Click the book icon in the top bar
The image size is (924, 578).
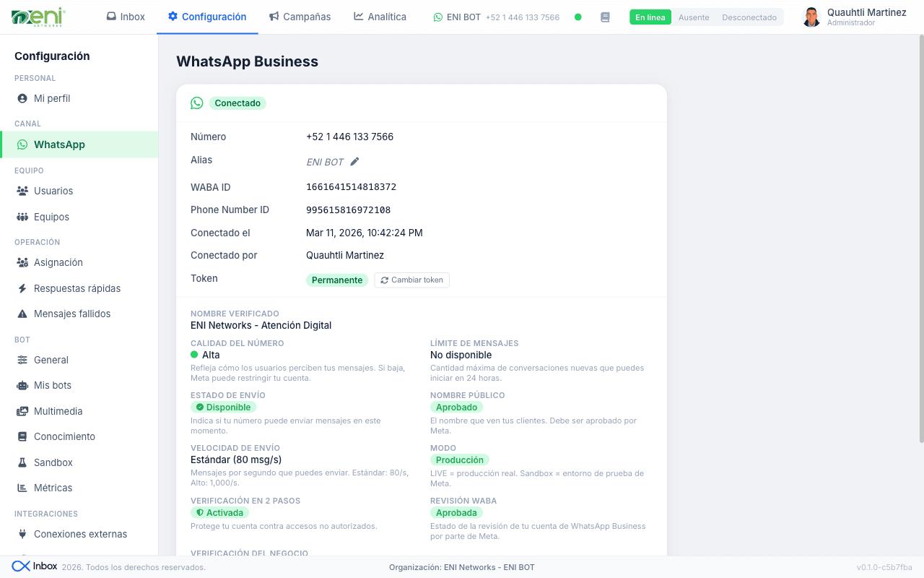point(605,17)
